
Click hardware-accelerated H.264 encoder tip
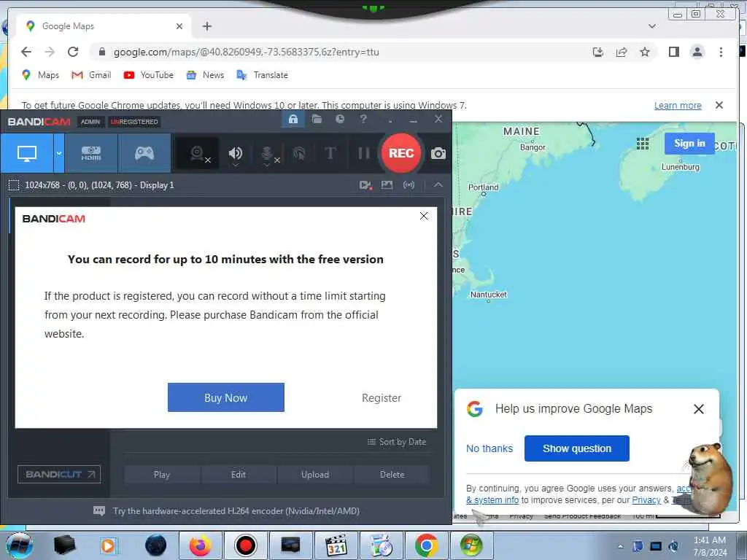click(x=236, y=511)
